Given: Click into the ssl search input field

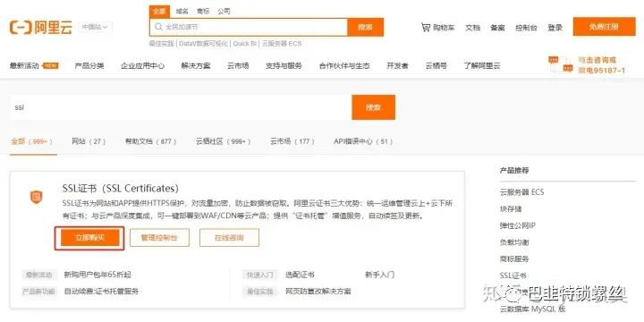Looking at the screenshot, I should (181, 107).
